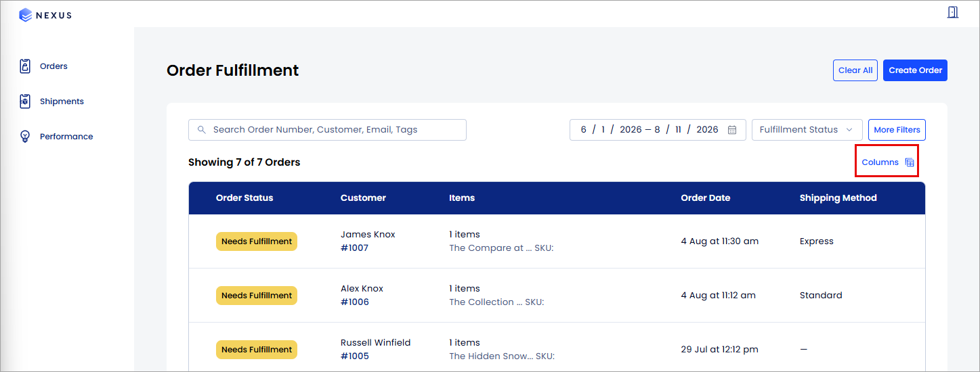Click the Nexus logo icon

pyautogui.click(x=26, y=15)
